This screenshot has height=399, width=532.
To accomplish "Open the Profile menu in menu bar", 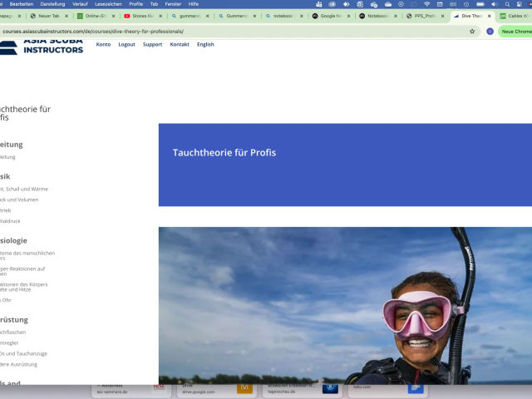I will pos(136,4).
